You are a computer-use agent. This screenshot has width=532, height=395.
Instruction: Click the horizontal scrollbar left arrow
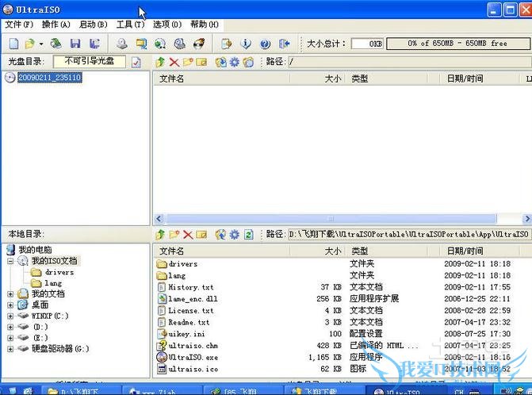coord(159,219)
